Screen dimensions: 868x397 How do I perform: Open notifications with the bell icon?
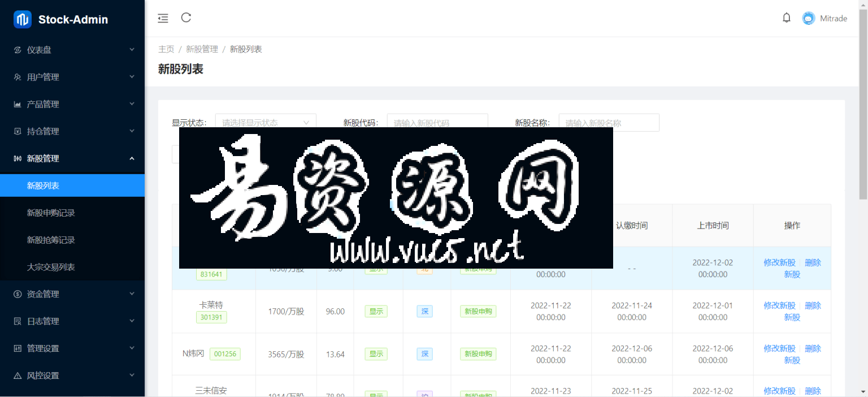(x=787, y=18)
